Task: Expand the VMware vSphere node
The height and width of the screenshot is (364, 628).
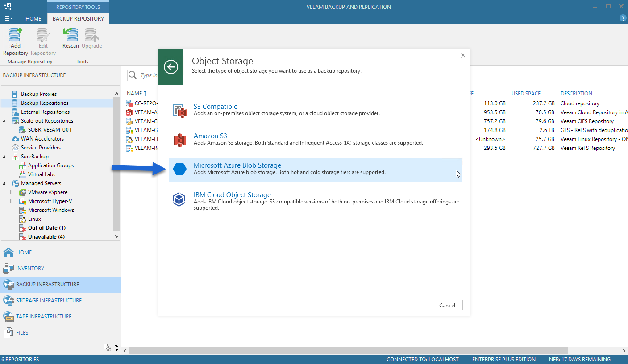Action: [12, 192]
